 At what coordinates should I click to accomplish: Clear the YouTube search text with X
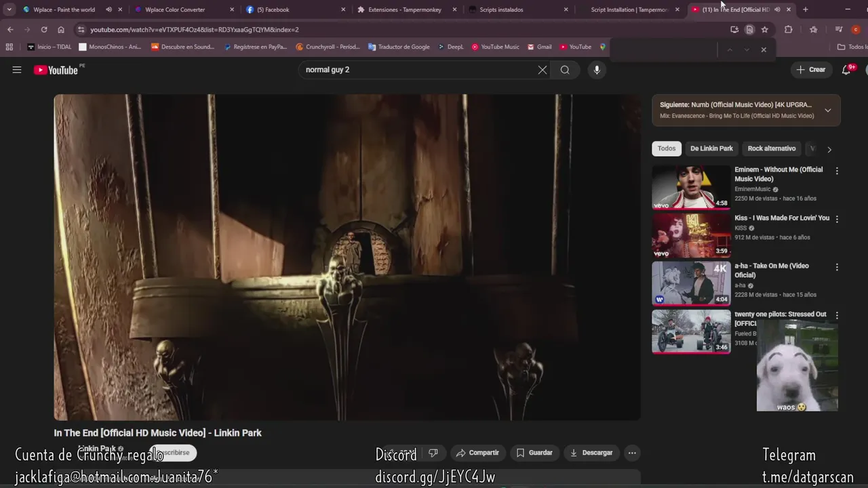(x=542, y=70)
